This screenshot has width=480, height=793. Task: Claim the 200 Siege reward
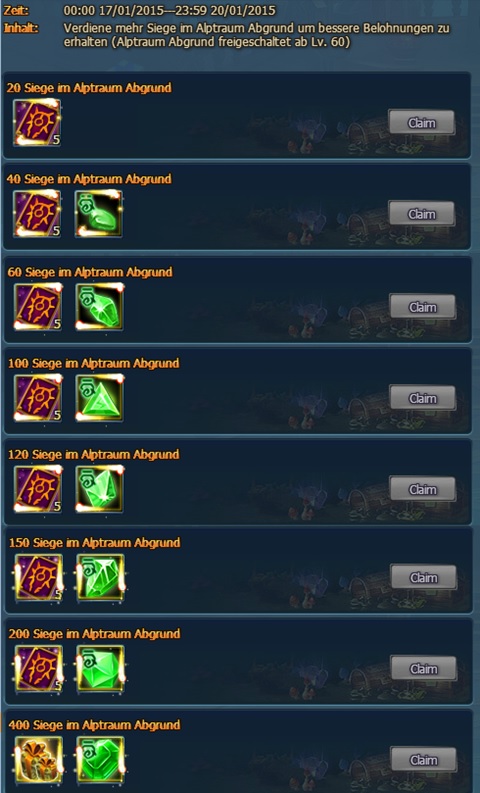click(423, 668)
